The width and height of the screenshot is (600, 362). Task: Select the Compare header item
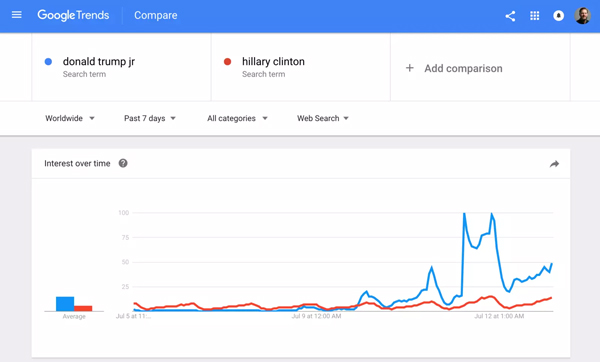[156, 15]
